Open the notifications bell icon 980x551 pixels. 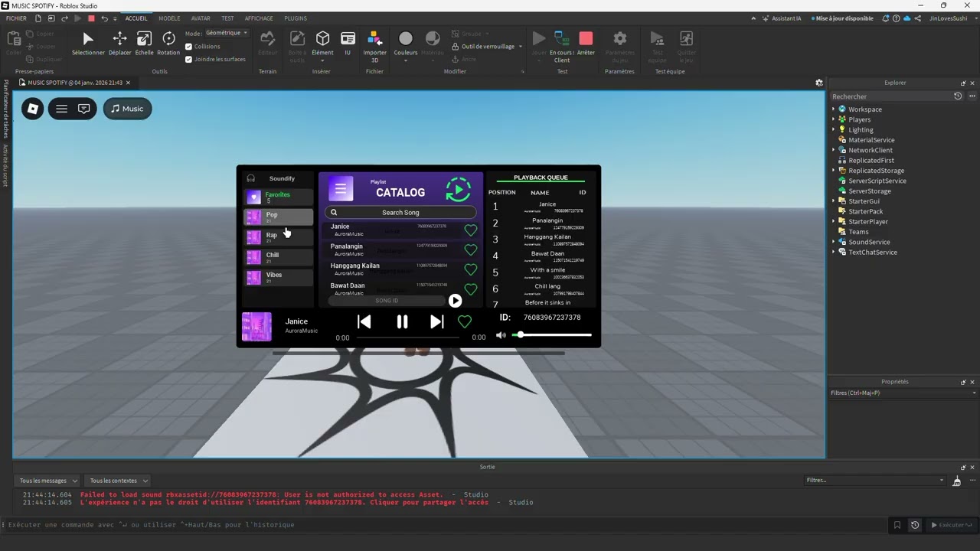(x=886, y=18)
